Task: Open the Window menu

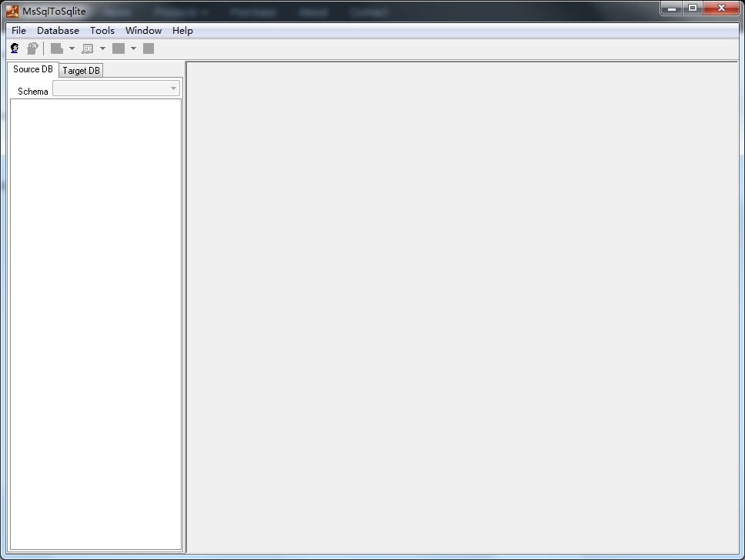Action: click(x=143, y=31)
